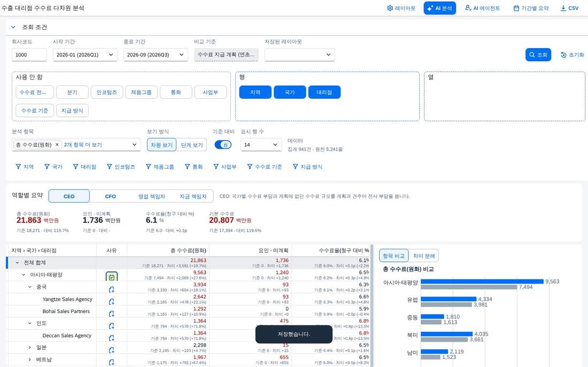Add reason note for Bohai Sales Partners

112,314
